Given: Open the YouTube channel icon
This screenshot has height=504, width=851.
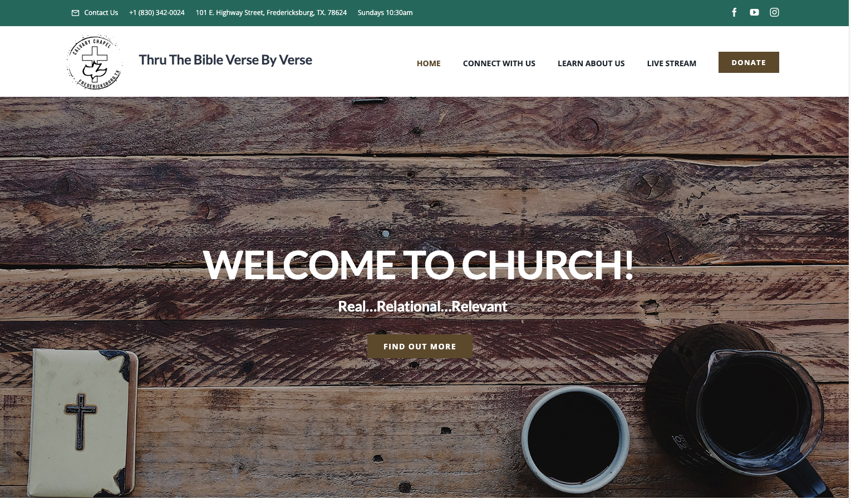Looking at the screenshot, I should [754, 12].
